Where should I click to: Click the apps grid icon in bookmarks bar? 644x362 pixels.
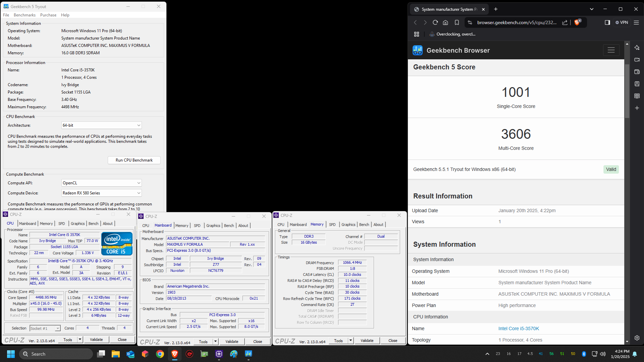tap(417, 34)
